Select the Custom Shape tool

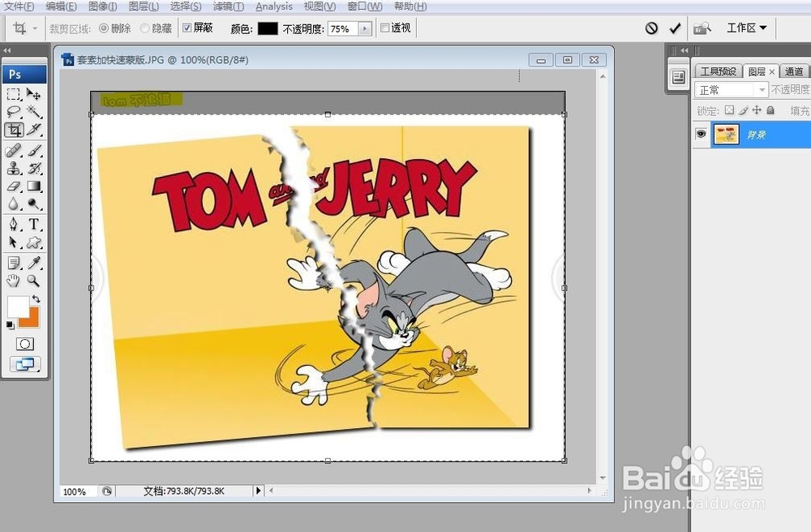pyautogui.click(x=33, y=242)
